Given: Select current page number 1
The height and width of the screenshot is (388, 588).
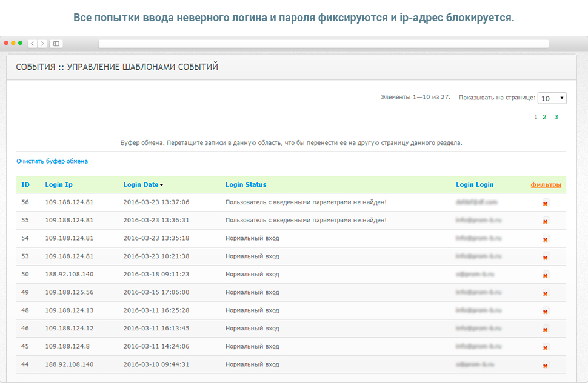Looking at the screenshot, I should pyautogui.click(x=536, y=118).
